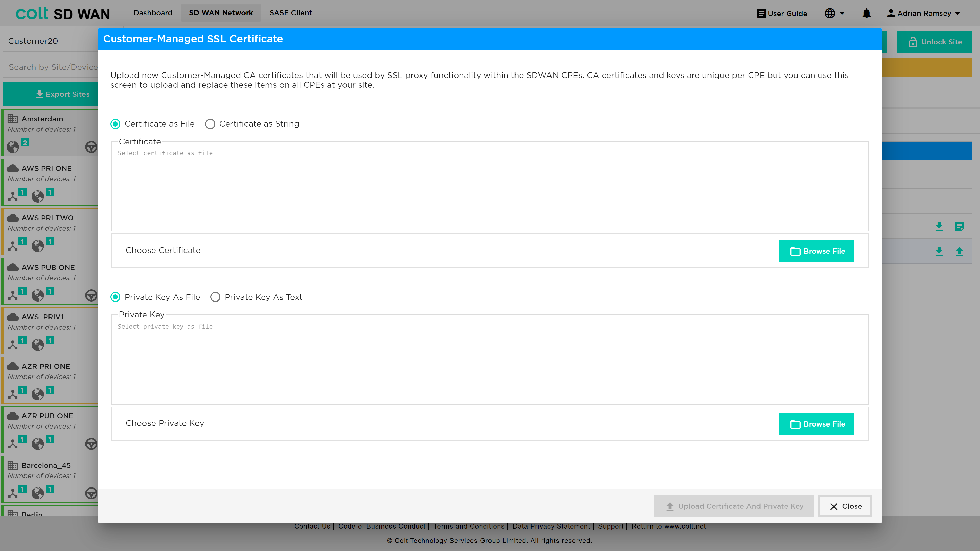Select Private Key As File option
This screenshot has height=551, width=980.
(x=115, y=297)
